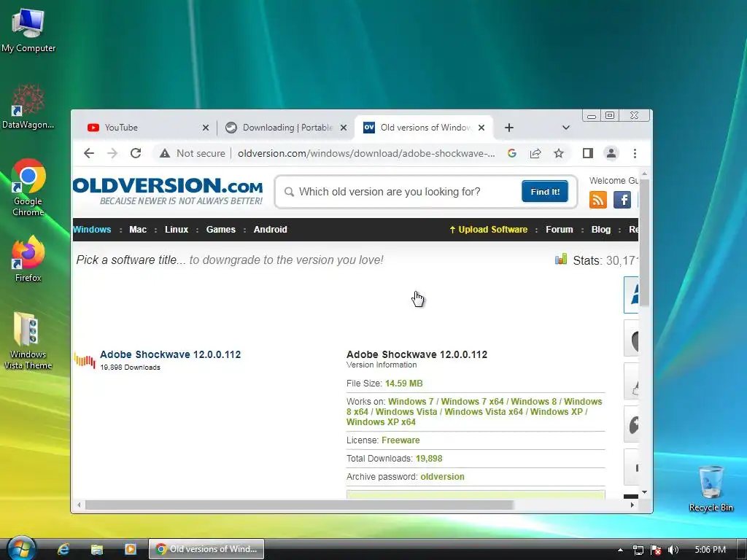Open Chrome three-dot menu
Image resolution: width=747 pixels, height=560 pixels.
coord(635,153)
